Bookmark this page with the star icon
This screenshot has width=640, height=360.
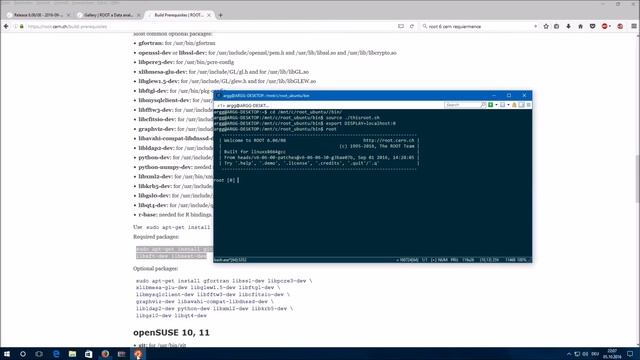(x=546, y=26)
